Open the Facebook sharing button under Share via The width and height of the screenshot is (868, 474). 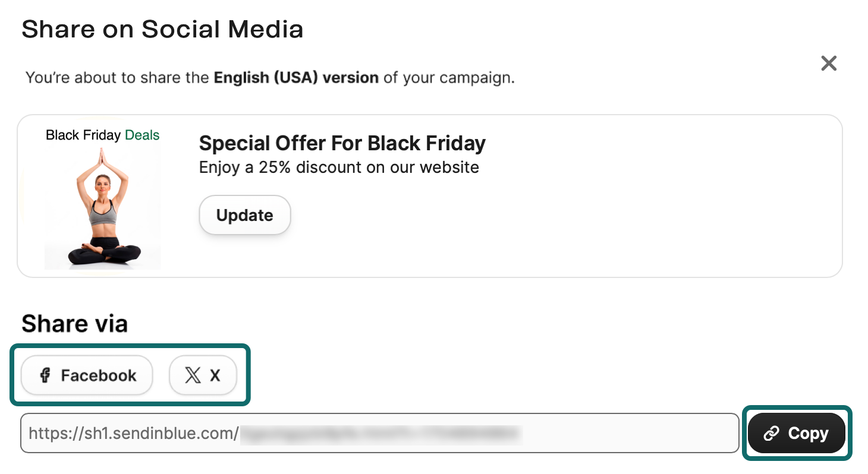point(86,375)
